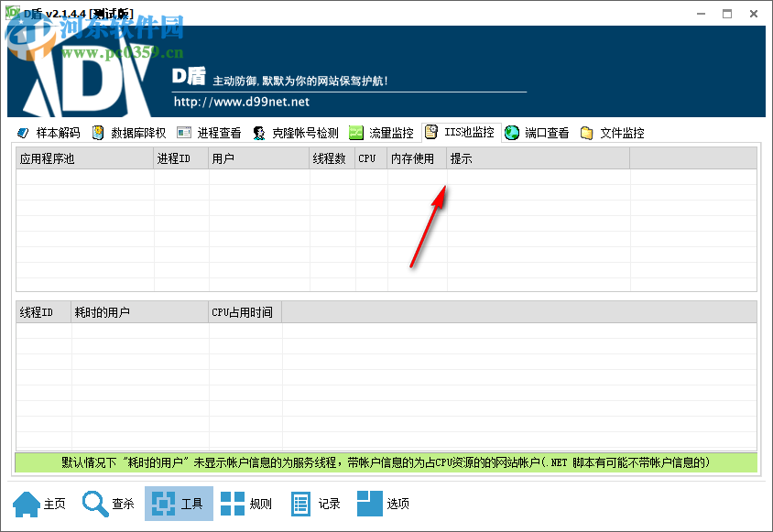Click the 文件监控 folder icon

pyautogui.click(x=587, y=133)
